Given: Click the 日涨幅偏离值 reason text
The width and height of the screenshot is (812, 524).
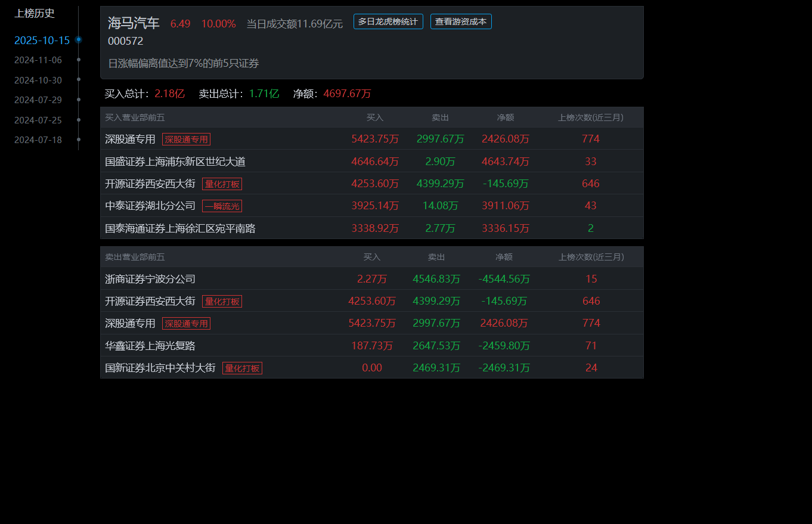Looking at the screenshot, I should (184, 63).
